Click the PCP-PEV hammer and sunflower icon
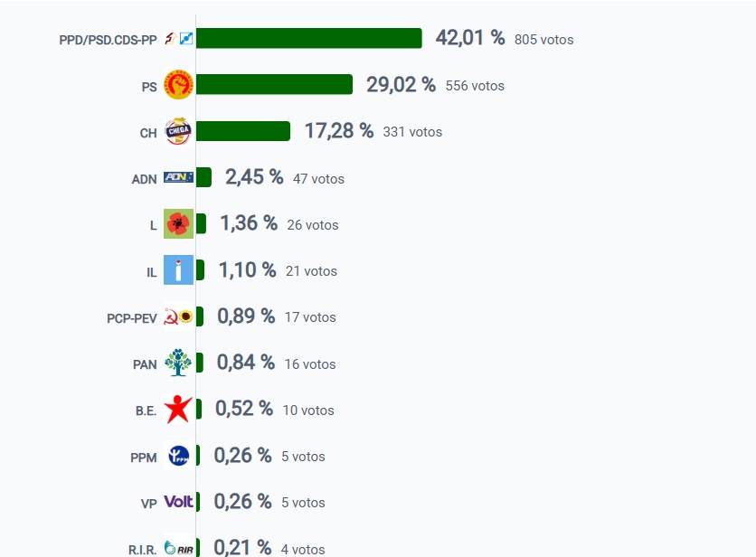The image size is (756, 557). [178, 316]
